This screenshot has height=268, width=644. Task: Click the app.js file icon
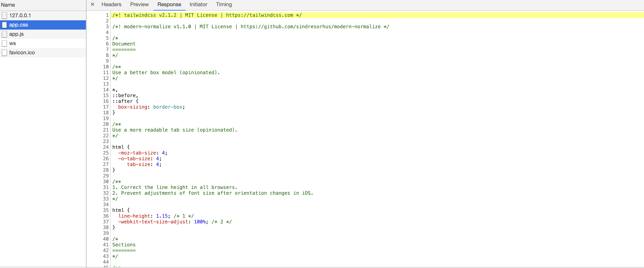[4, 34]
